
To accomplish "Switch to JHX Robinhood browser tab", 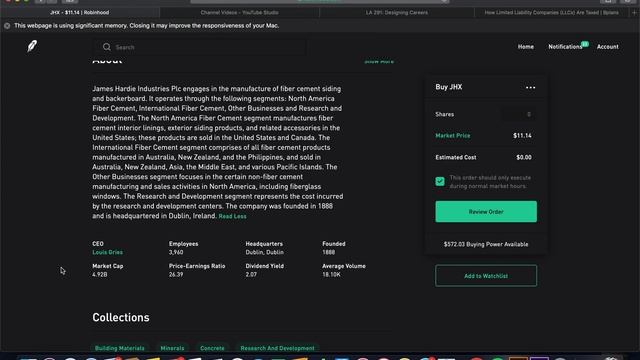I will [x=80, y=13].
